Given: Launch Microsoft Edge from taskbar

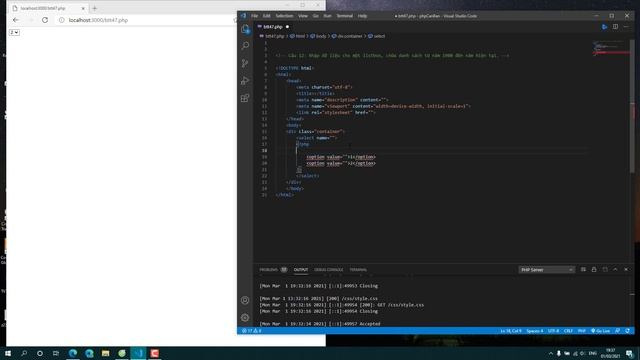Looking at the screenshot, I should [x=73, y=353].
